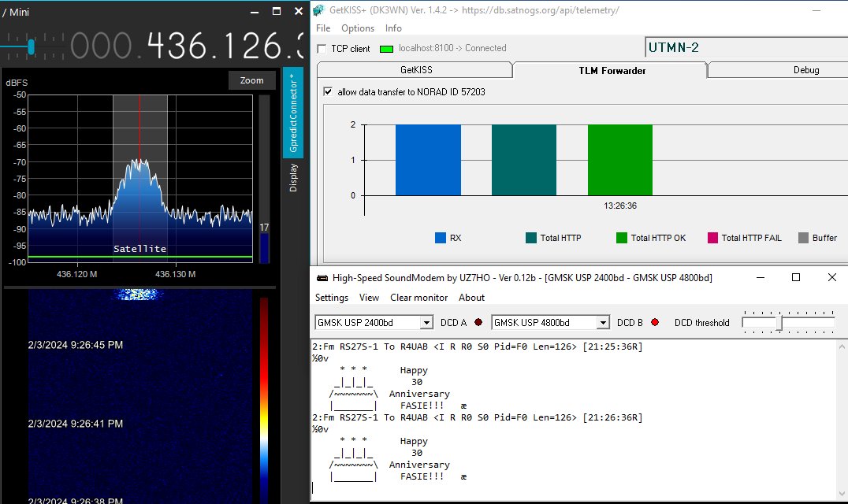
Task: Click the UTMN-2 satellite name field
Action: pyautogui.click(x=746, y=47)
